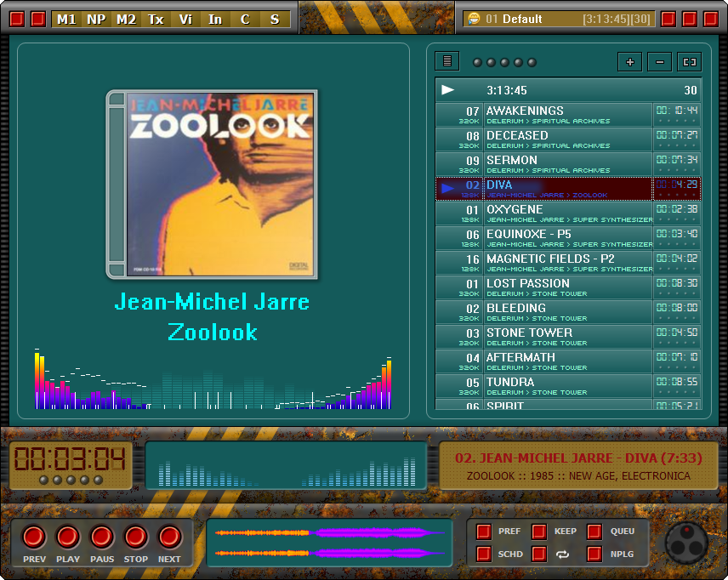Viewport: 728px width, 580px height.
Task: Toggle the PREF red checkbox
Action: [484, 532]
